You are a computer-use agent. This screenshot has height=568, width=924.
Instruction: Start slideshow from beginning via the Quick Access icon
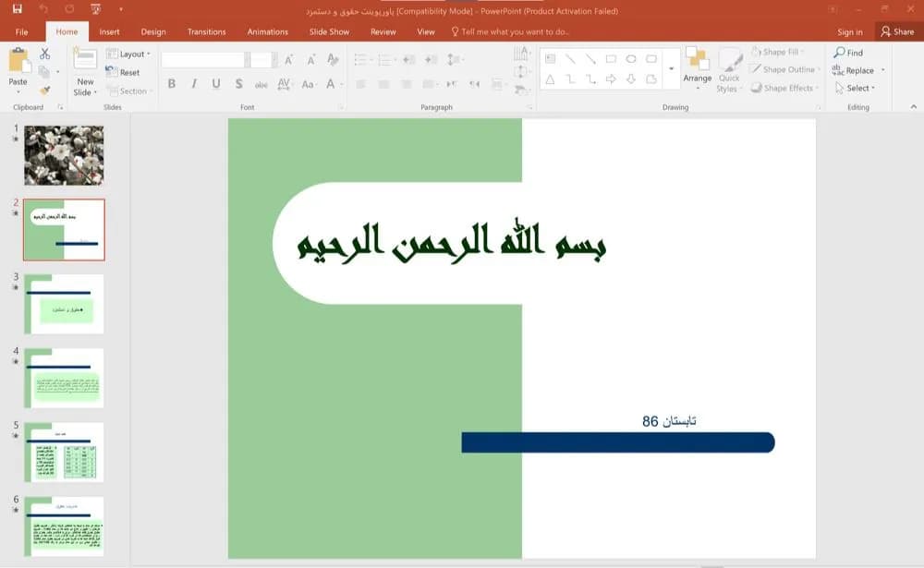[x=95, y=9]
